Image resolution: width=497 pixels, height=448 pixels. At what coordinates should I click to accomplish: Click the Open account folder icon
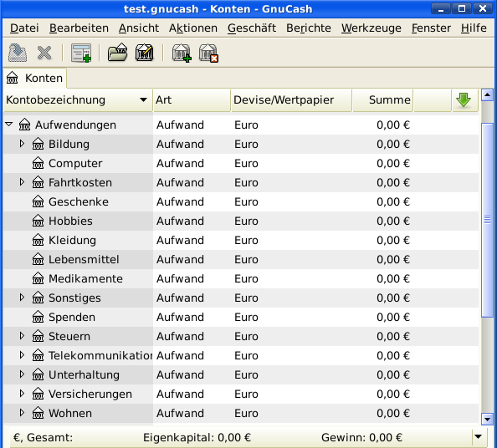(x=118, y=53)
